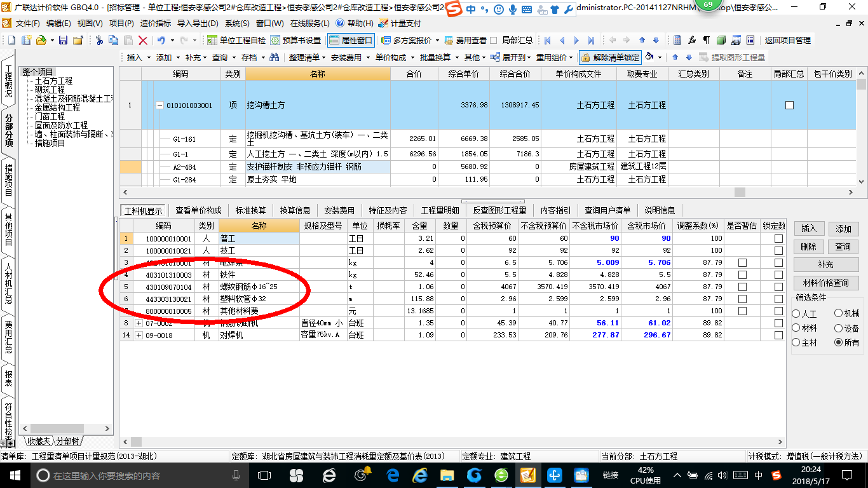Click the red X delete icon

point(143,40)
